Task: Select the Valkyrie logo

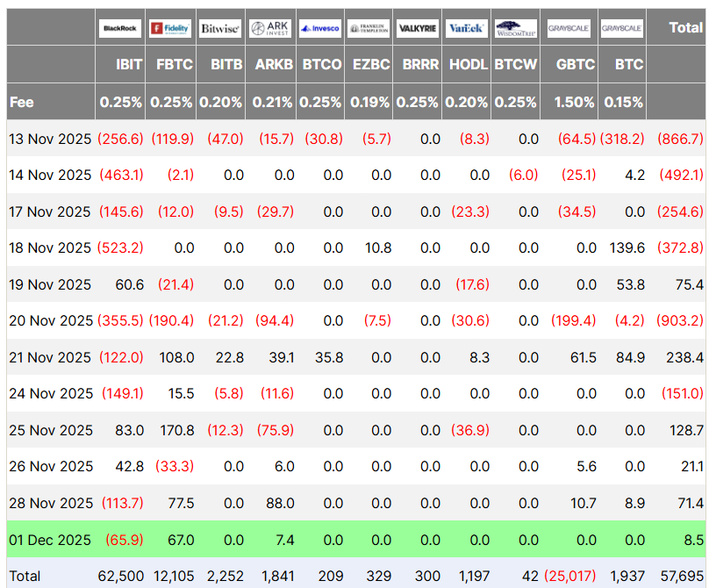Action: [418, 28]
